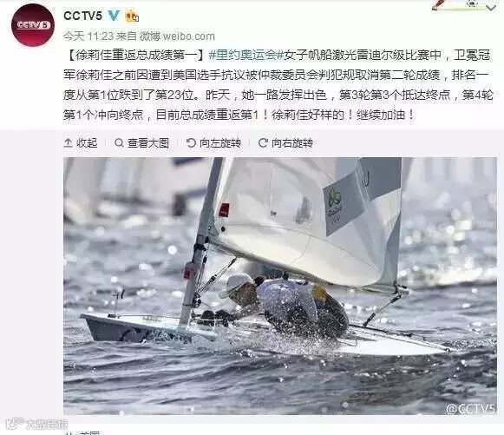Click the blue verified V badge
504x435 pixels.
point(114,15)
